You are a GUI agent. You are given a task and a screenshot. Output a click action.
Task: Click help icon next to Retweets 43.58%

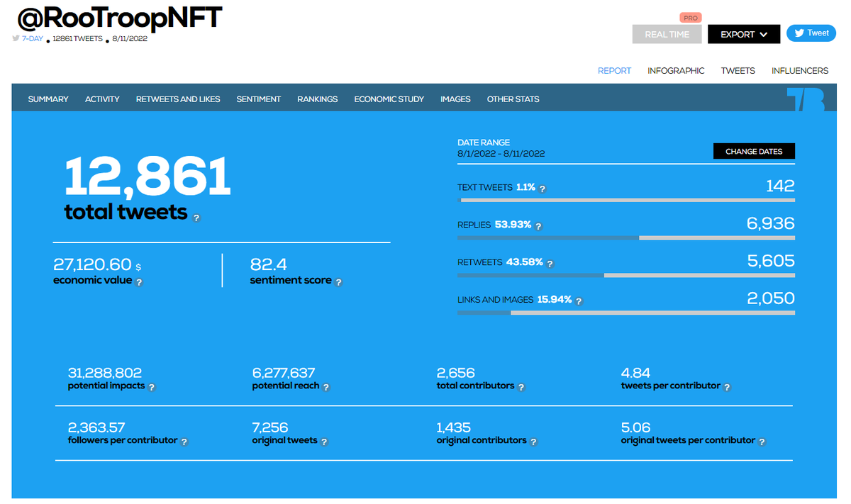tap(550, 264)
